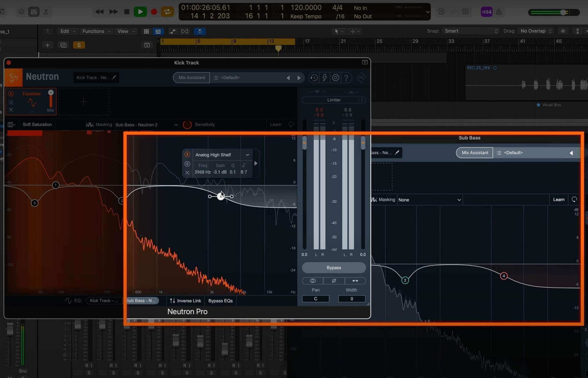Screen dimensions: 588x378
Task: Click the Duplicate Track icon
Action: (63, 45)
